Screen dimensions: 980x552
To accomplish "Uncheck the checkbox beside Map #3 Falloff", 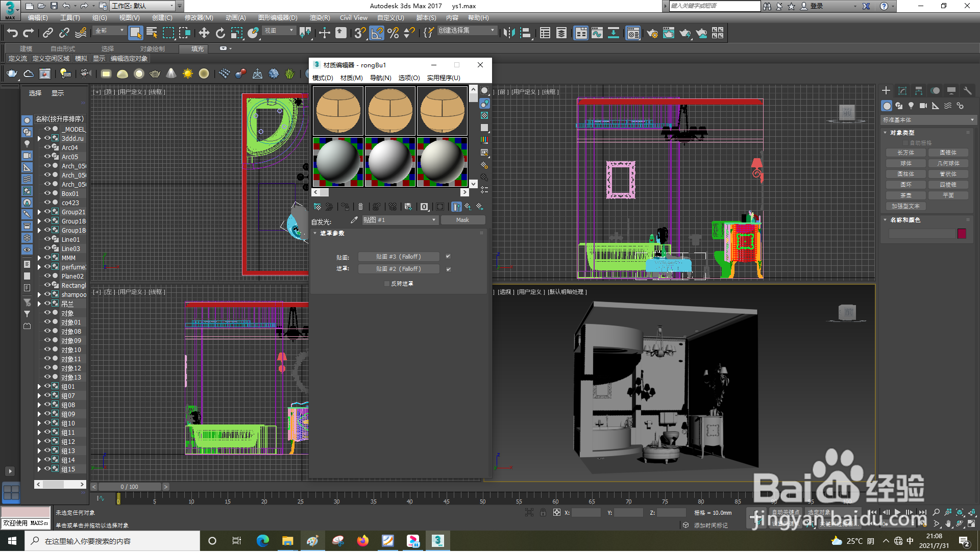I will tap(448, 257).
